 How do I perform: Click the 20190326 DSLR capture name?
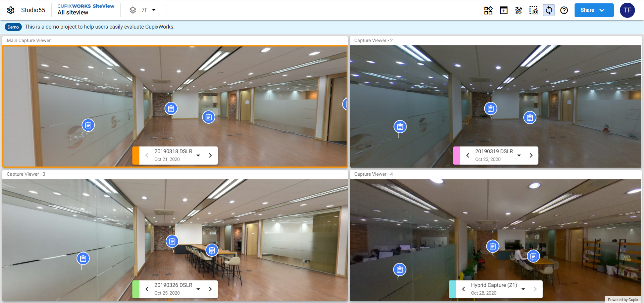click(x=173, y=285)
